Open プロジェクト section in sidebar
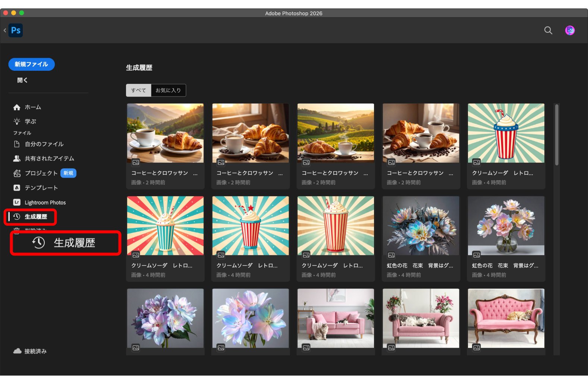Viewport: 588px width, 384px height. [41, 173]
